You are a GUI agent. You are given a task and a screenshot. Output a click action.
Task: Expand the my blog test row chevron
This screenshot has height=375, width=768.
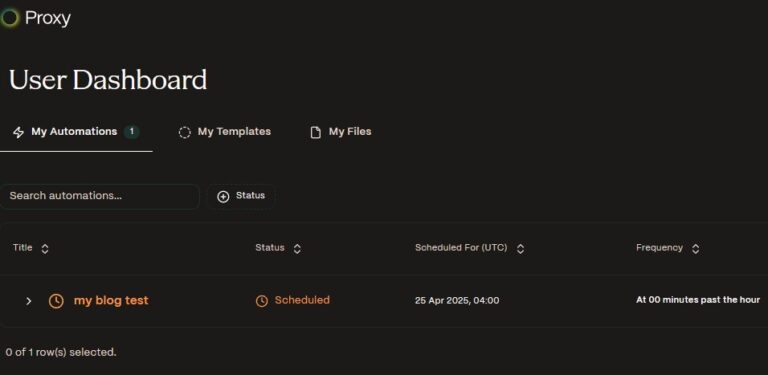pos(28,301)
